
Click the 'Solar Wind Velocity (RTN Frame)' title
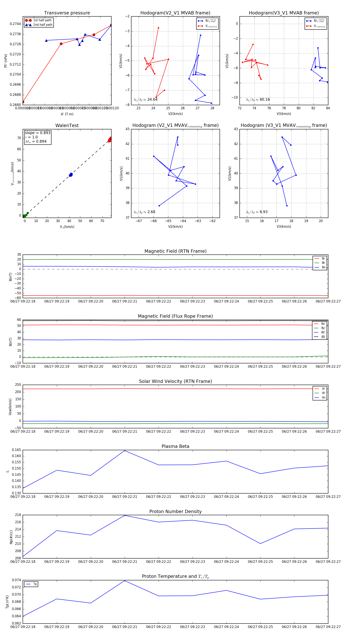click(x=175, y=381)
